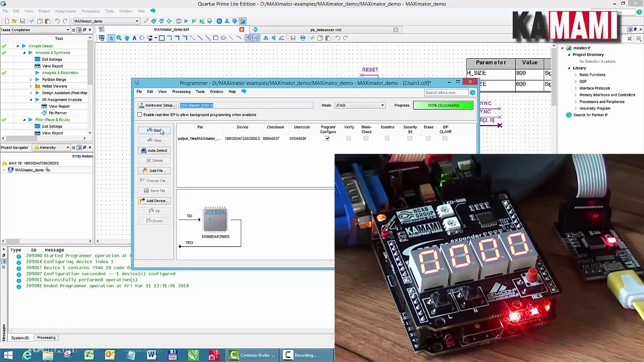Viewport: 644px width, 362px height.
Task: Toggle the Program/Configure checkbox
Action: click(x=328, y=138)
